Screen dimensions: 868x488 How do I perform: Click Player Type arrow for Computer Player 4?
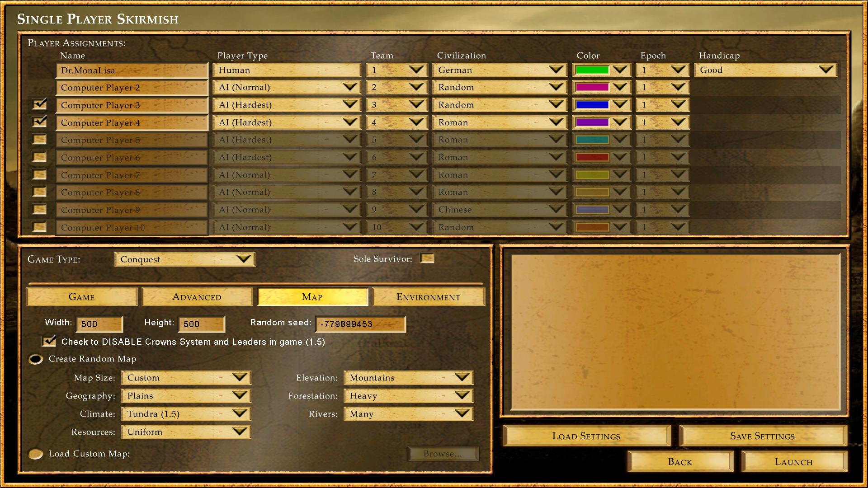point(349,122)
